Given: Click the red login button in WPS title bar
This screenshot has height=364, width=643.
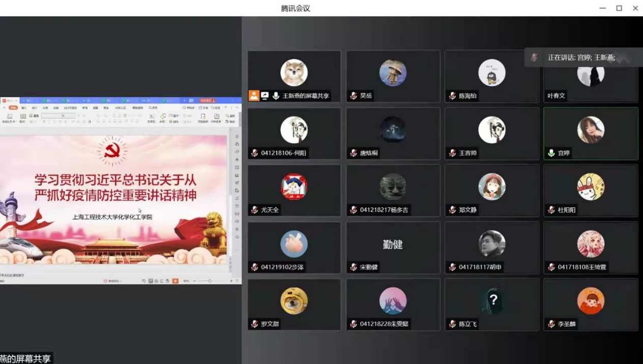Looking at the screenshot, I should click(208, 101).
